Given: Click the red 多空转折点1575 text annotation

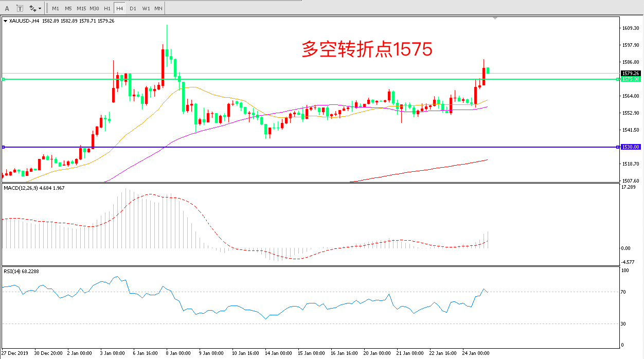Looking at the screenshot, I should click(366, 49).
